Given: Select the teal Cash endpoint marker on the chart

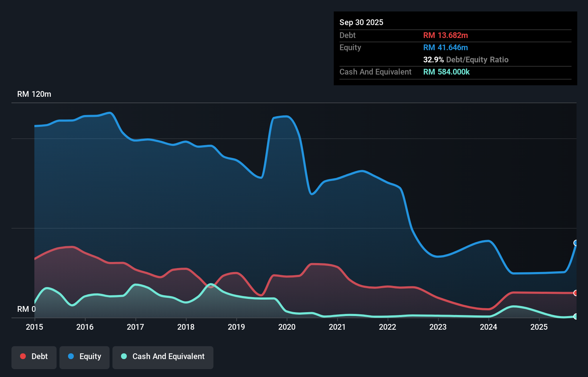Looking at the screenshot, I should click(x=575, y=317).
